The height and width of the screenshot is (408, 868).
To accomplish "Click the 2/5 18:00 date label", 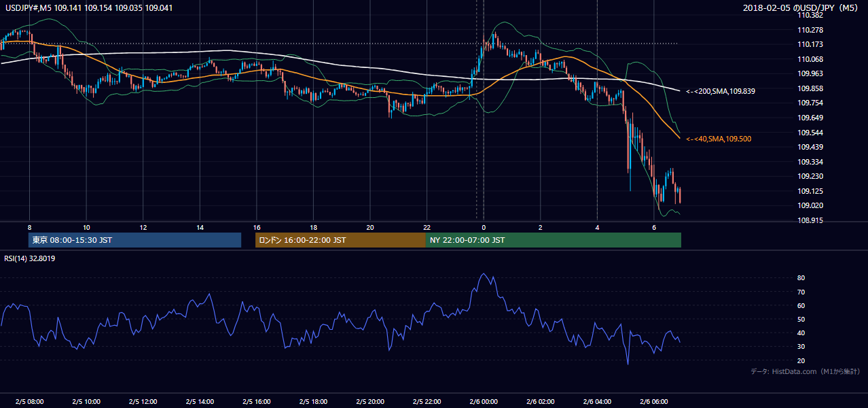I will [x=313, y=401].
